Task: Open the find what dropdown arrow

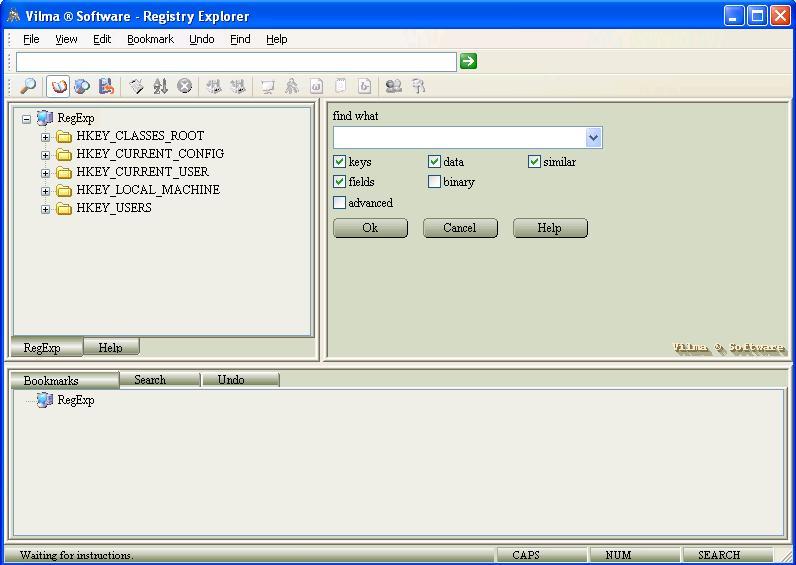Action: (593, 138)
